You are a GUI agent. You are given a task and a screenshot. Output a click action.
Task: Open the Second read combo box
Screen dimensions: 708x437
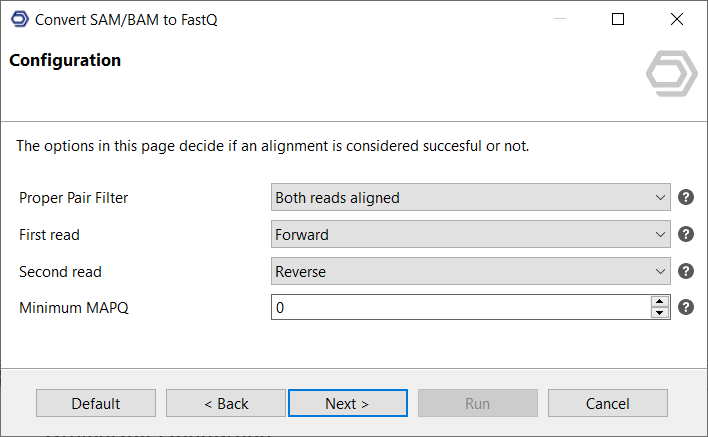click(470, 271)
